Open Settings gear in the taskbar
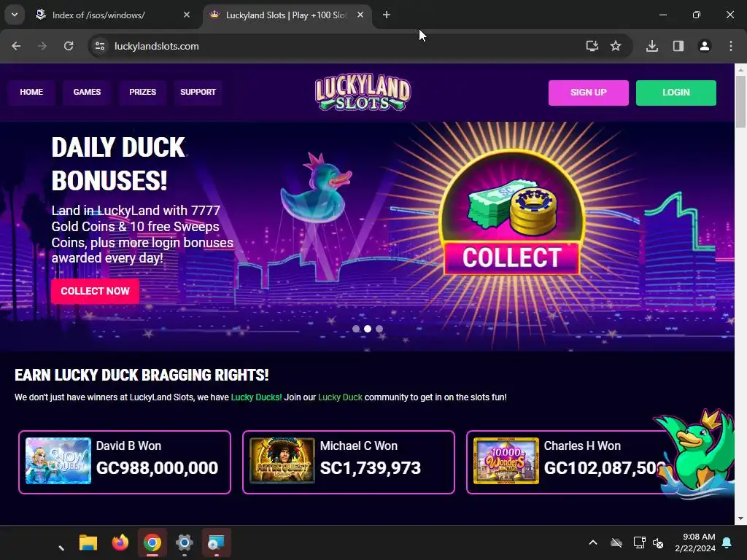This screenshot has width=747, height=560. pyautogui.click(x=185, y=542)
